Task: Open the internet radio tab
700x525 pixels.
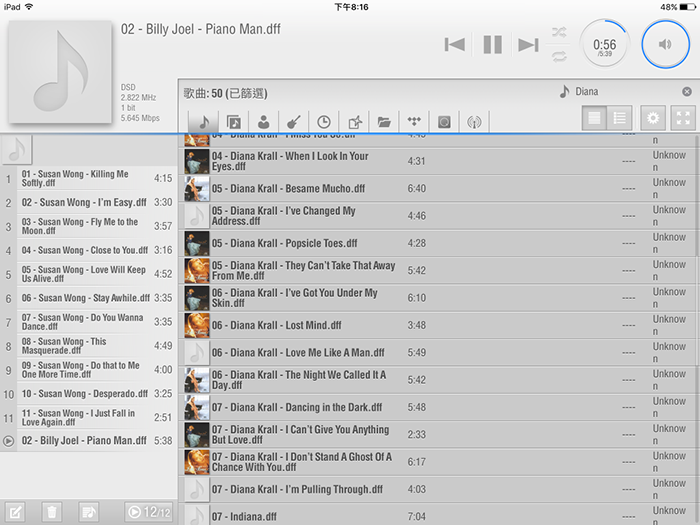Action: (474, 121)
